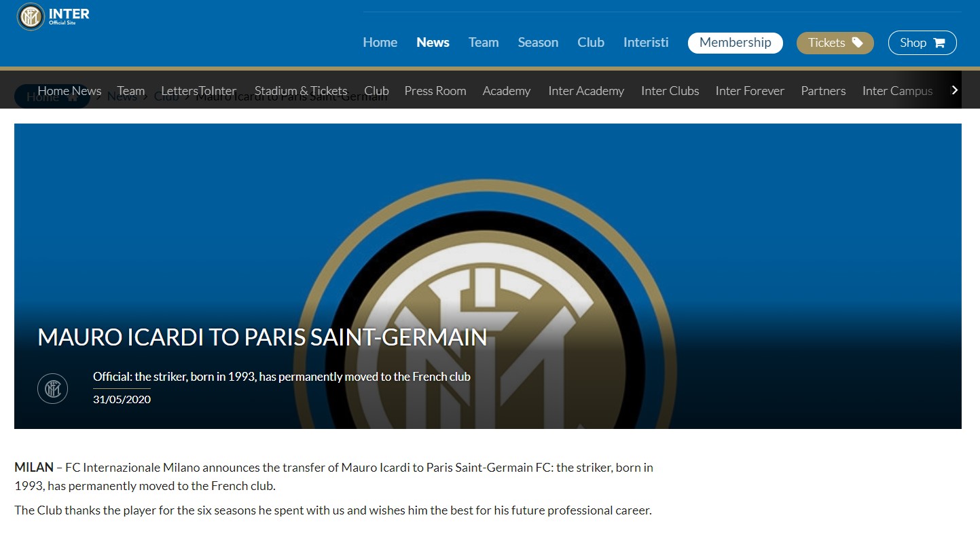Choose Team in the dark sub-navigation bar
This screenshot has width=980, height=543.
[x=130, y=91]
